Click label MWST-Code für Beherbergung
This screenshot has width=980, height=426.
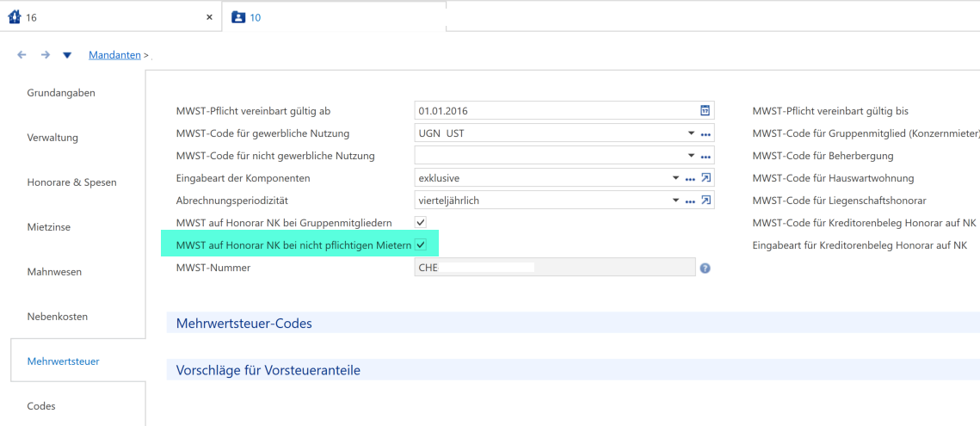pyautogui.click(x=823, y=156)
